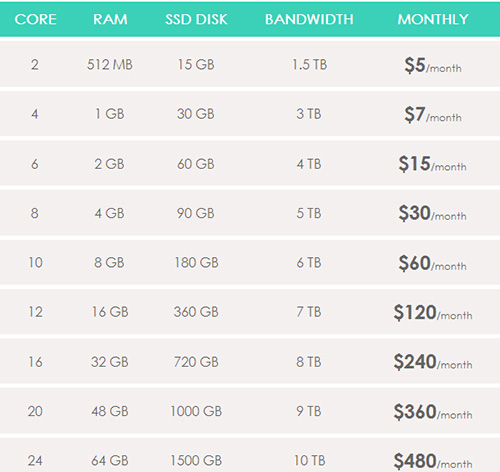Image resolution: width=500 pixels, height=472 pixels.
Task: Click the 1.5 TB bandwidth cell
Action: (309, 65)
